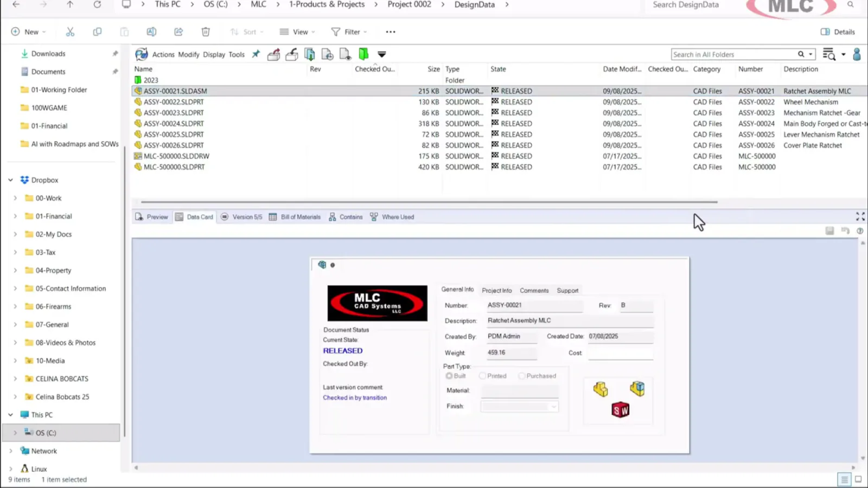Open the Support tab on data card
This screenshot has height=488, width=868.
[567, 291]
